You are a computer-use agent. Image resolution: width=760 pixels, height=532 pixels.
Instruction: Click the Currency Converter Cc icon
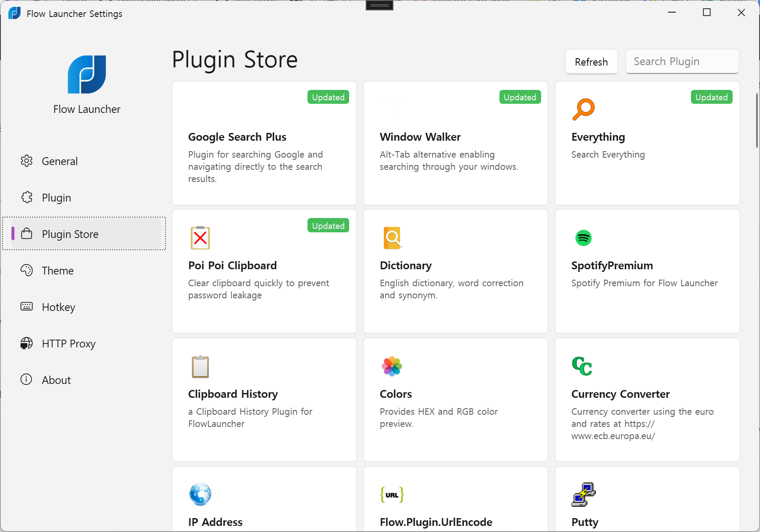tap(582, 366)
